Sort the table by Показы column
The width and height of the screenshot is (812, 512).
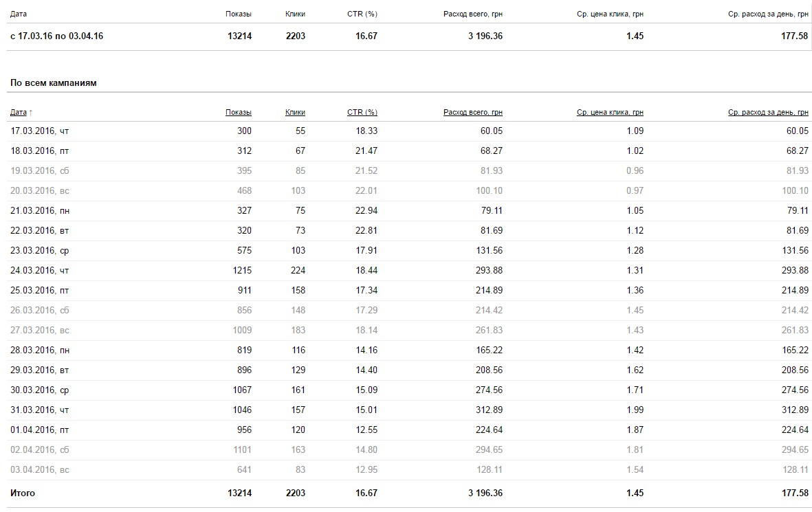(x=238, y=113)
